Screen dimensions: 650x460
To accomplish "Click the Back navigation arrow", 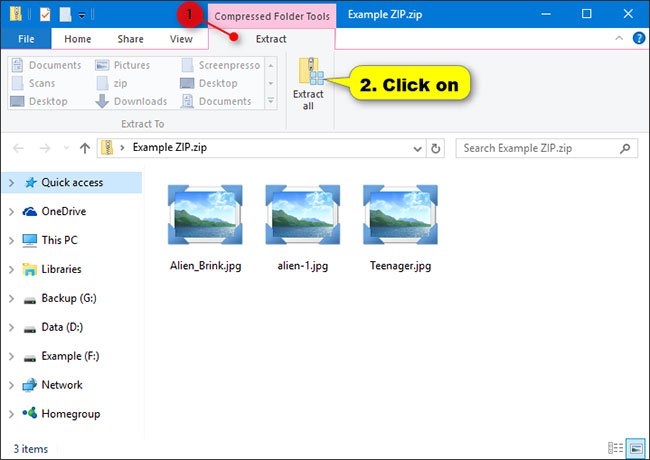I will click(18, 148).
